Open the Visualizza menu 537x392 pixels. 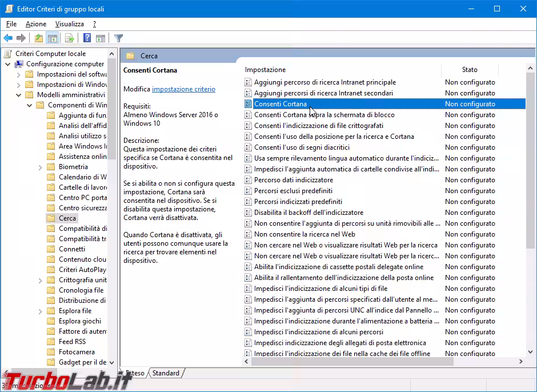[x=69, y=24]
